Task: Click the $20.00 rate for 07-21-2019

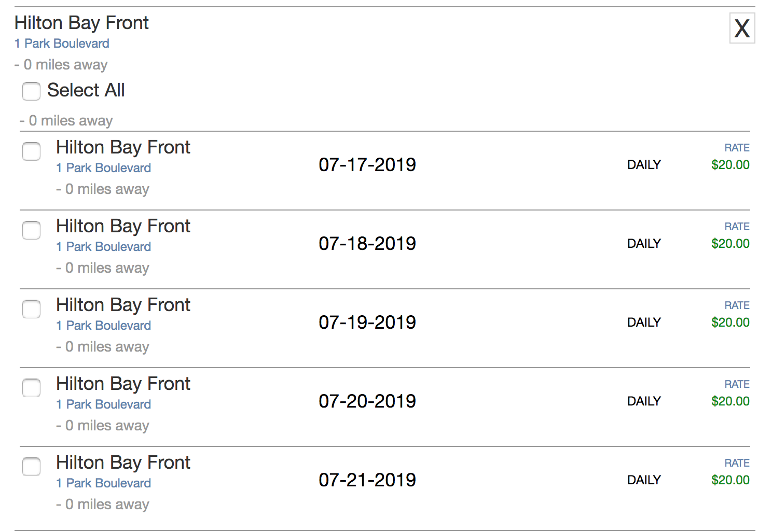Action: (x=730, y=480)
